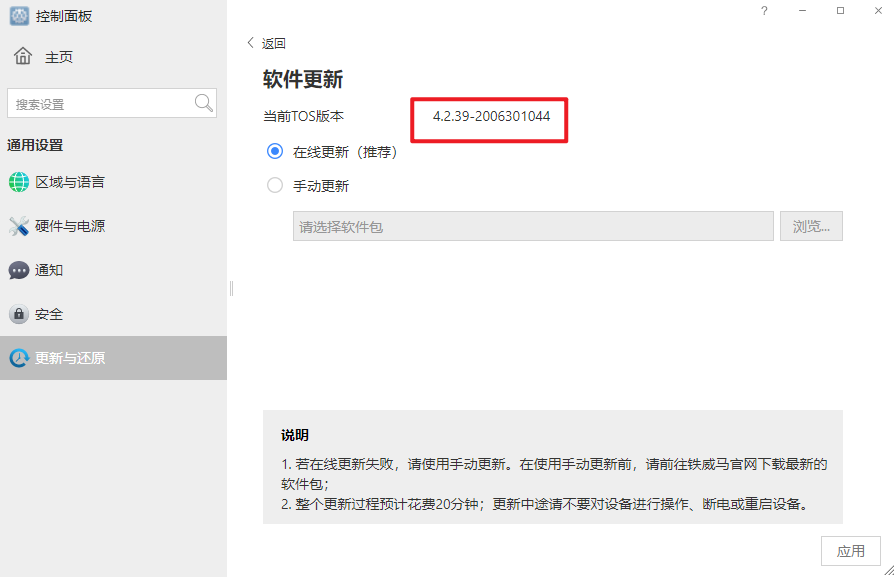Click the speech bubble 通知 icon

click(x=19, y=270)
